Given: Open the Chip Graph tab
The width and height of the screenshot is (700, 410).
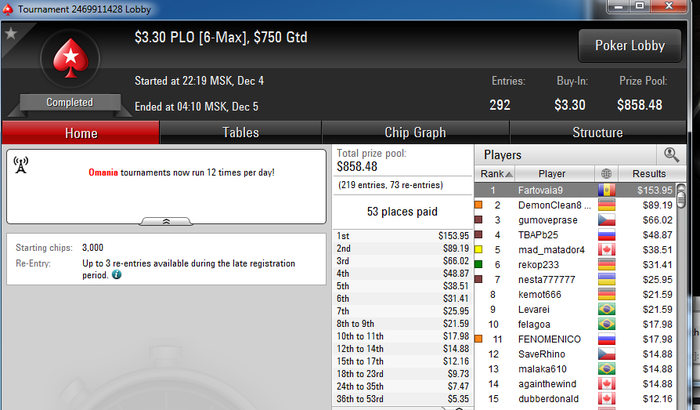Looking at the screenshot, I should 415,133.
